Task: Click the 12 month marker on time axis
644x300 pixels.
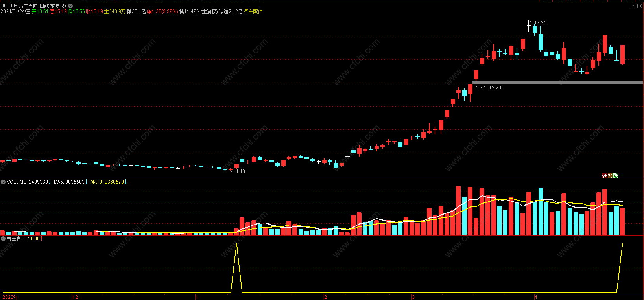Action: click(75, 297)
